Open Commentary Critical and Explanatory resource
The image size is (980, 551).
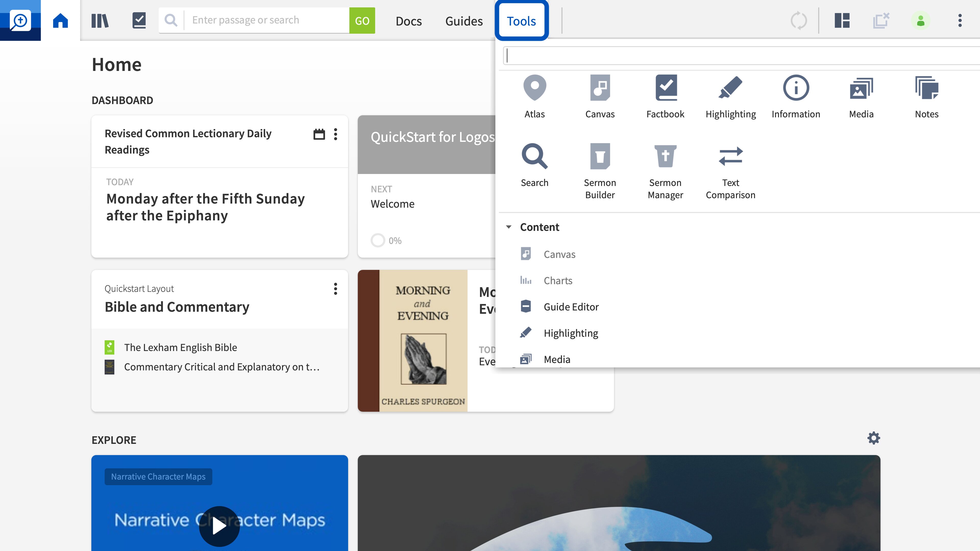[x=222, y=367]
